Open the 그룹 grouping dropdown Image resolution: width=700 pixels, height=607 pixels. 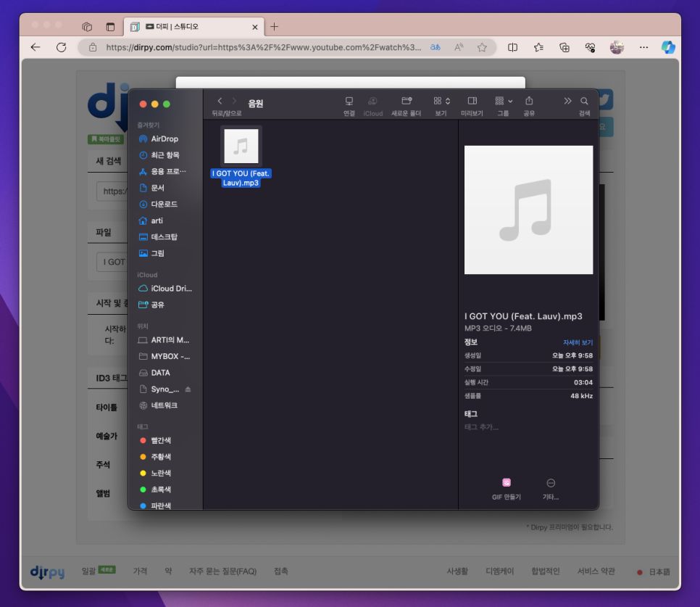[x=504, y=102]
